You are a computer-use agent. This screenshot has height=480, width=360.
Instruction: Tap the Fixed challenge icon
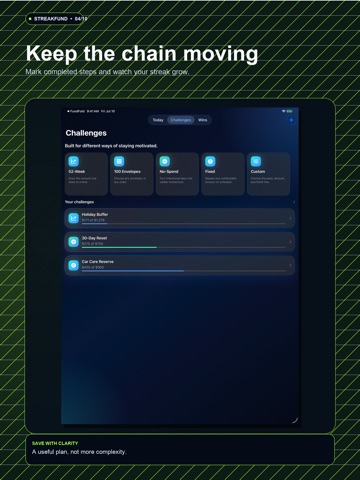click(x=210, y=161)
